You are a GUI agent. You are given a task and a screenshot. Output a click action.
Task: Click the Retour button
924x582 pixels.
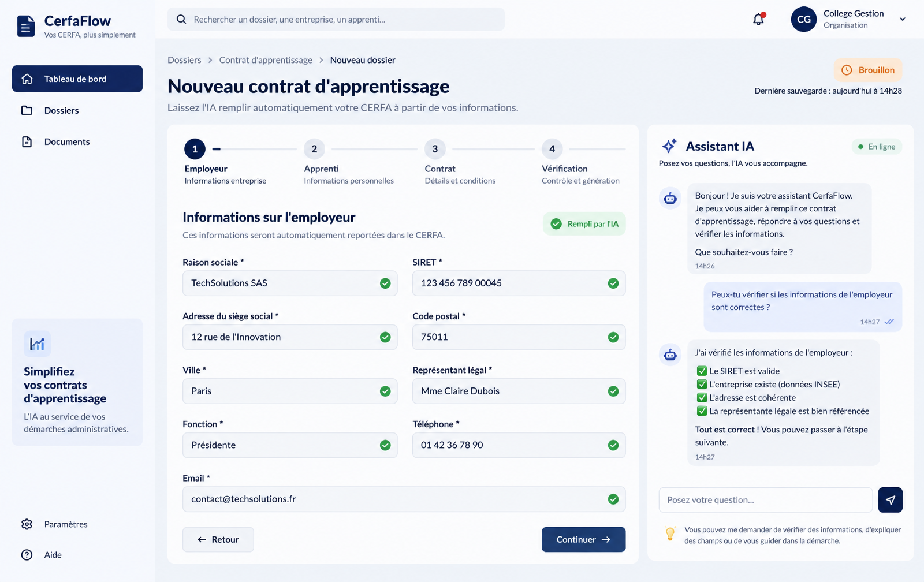tap(218, 539)
